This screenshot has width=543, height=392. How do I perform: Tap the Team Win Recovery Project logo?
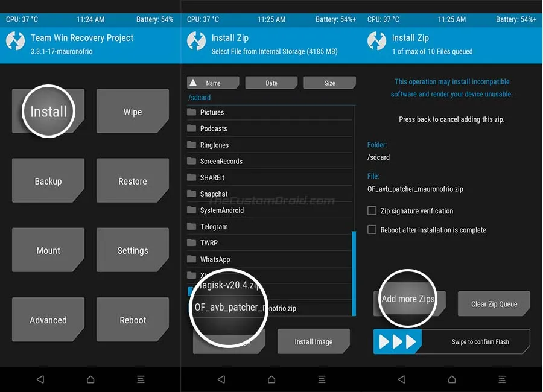tap(15, 43)
